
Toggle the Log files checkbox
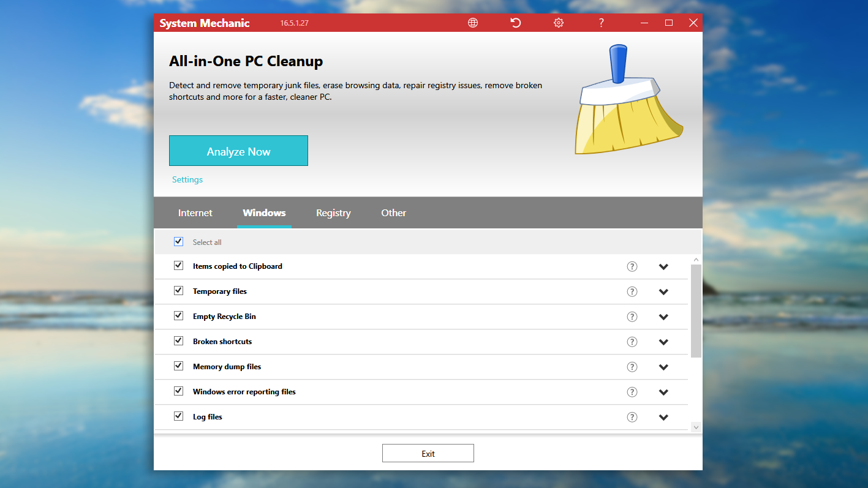click(178, 416)
